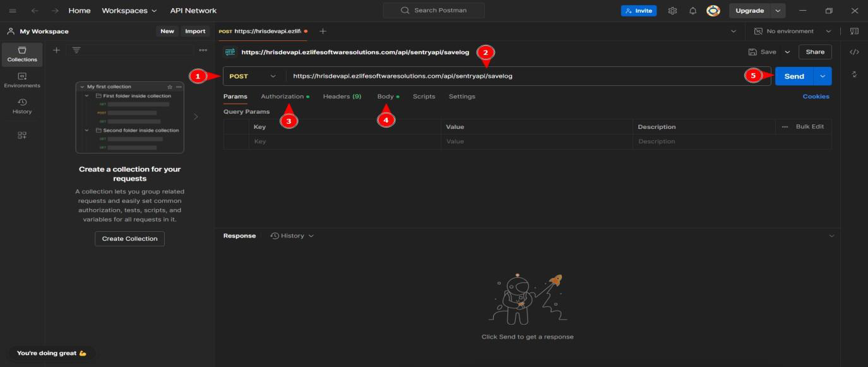Click the Import button
The image size is (868, 367).
point(195,31)
